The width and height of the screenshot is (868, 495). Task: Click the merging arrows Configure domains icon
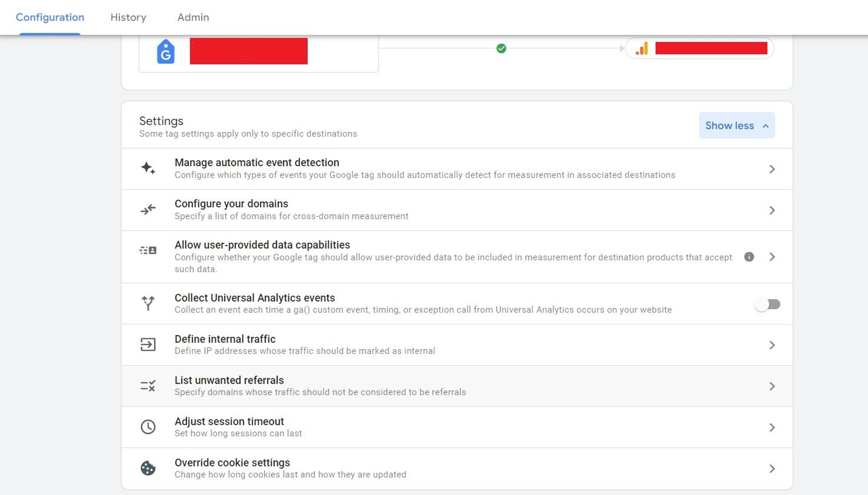click(x=148, y=210)
